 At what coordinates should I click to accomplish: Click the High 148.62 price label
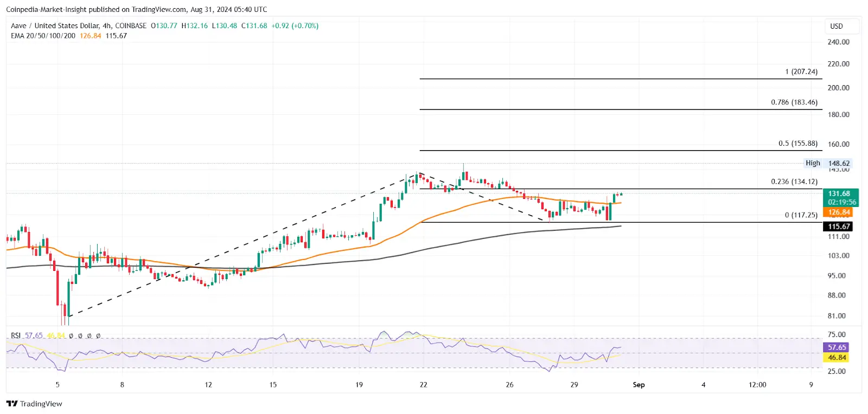(828, 163)
